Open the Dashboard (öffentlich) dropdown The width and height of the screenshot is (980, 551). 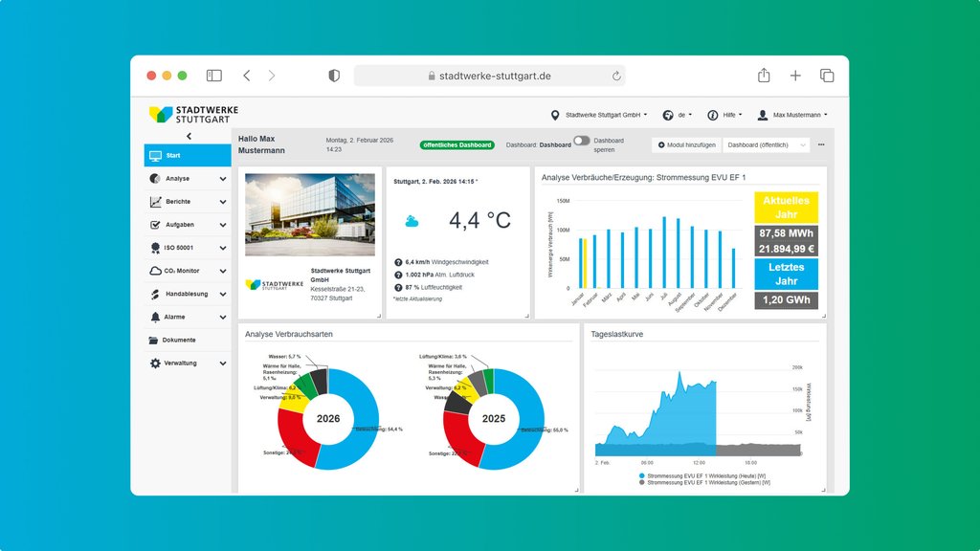pyautogui.click(x=767, y=145)
